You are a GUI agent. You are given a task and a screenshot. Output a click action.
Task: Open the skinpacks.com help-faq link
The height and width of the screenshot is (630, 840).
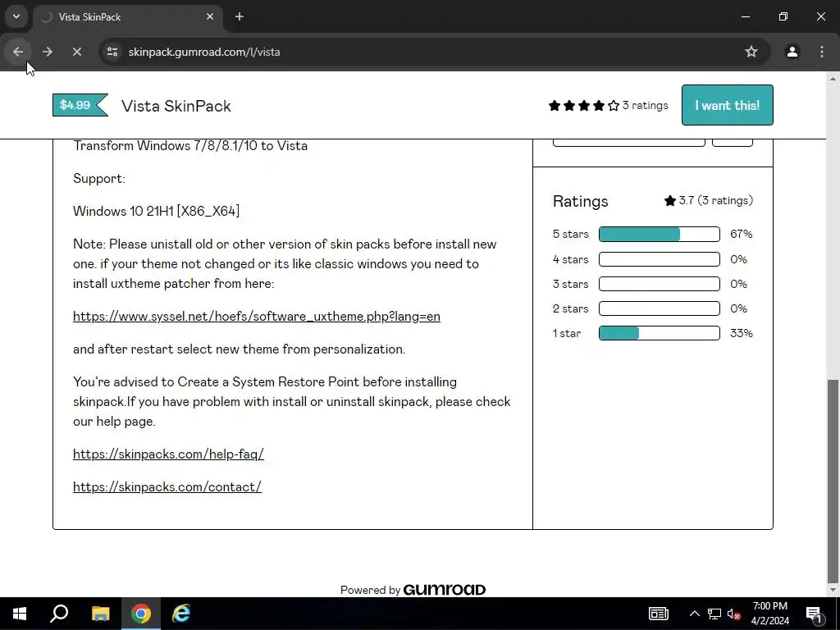click(x=168, y=454)
